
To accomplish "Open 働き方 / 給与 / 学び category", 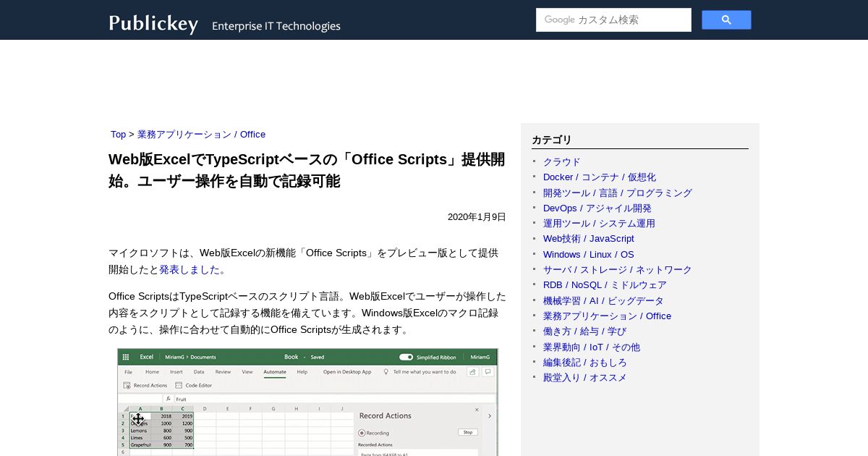I will click(584, 332).
